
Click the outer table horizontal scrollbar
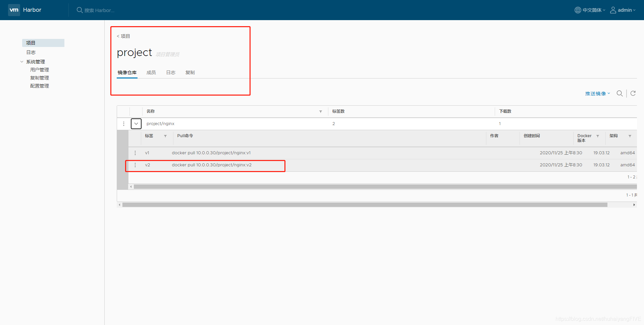365,205
